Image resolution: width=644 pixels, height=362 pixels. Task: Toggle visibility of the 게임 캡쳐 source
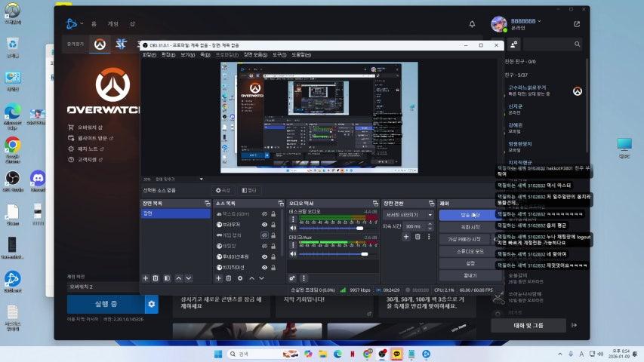(265, 235)
